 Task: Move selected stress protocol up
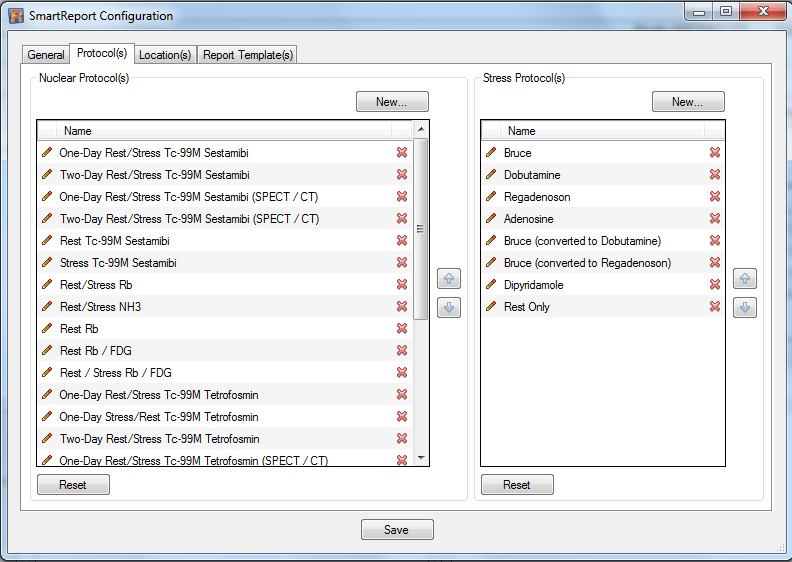coord(744,279)
